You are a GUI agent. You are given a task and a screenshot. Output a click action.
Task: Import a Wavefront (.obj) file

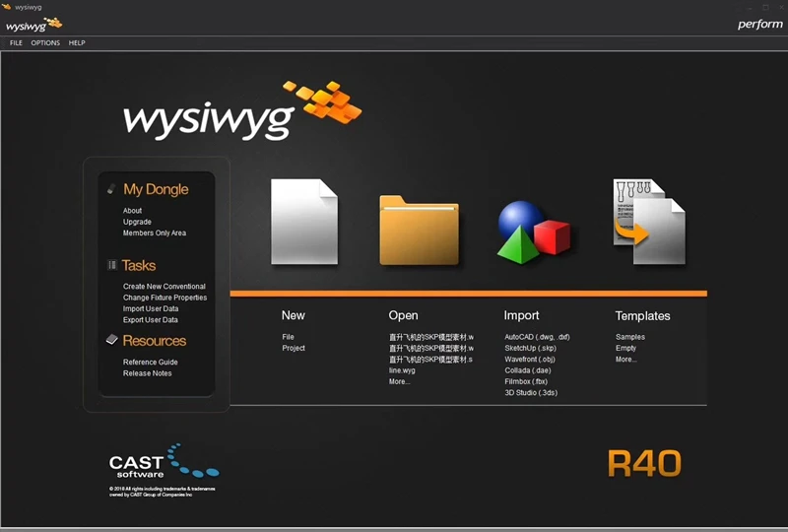tap(530, 359)
